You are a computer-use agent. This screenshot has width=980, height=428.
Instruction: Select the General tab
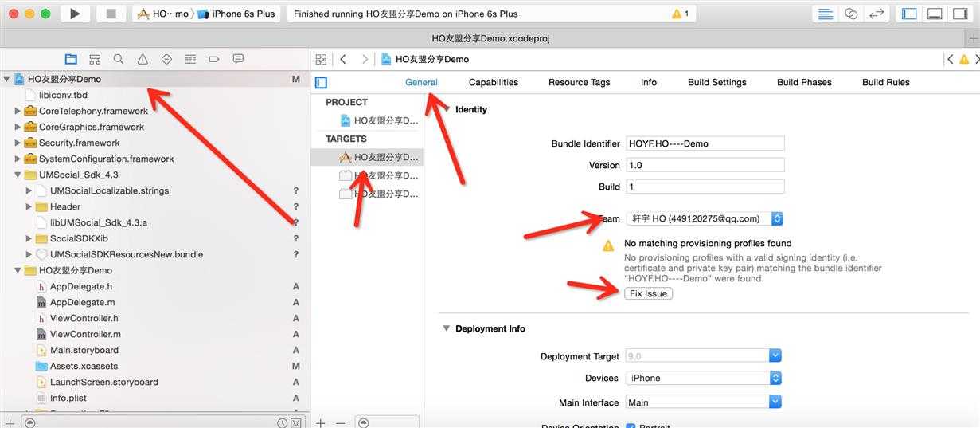[421, 82]
